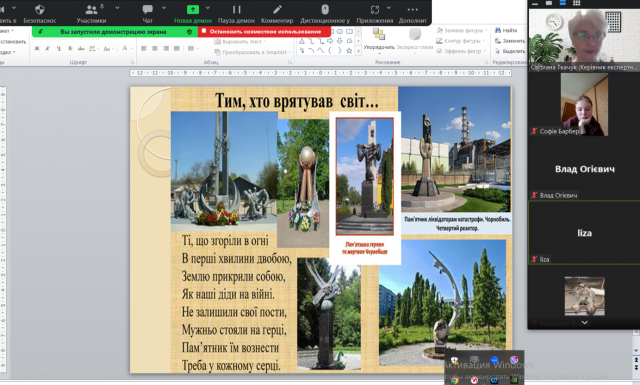Select liza participant tile
This screenshot has width=640, height=385.
584,232
